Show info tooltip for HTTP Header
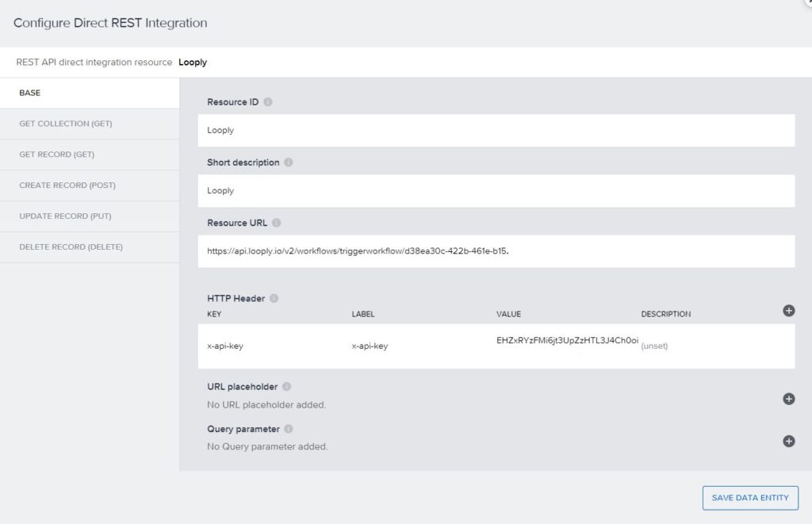The width and height of the screenshot is (812, 524). point(274,298)
